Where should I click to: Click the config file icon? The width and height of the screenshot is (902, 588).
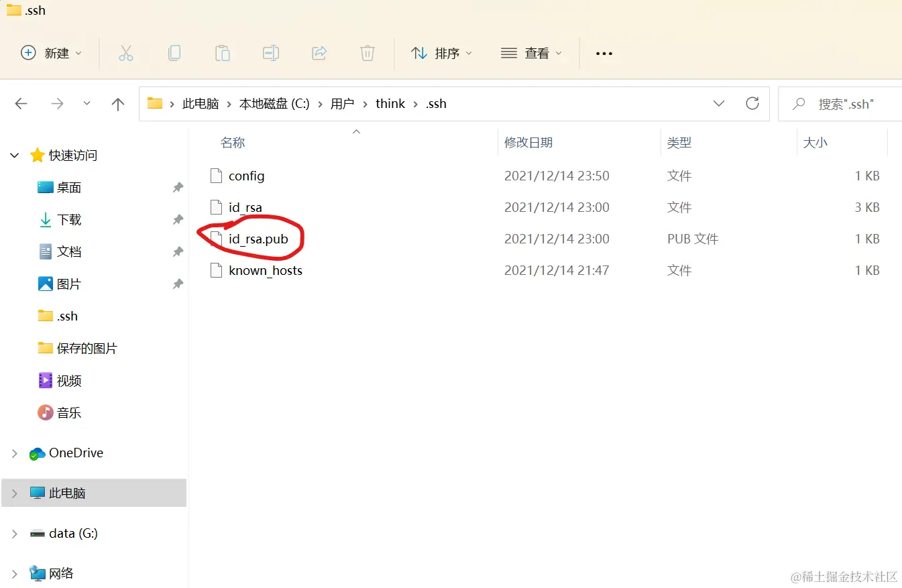click(x=216, y=176)
